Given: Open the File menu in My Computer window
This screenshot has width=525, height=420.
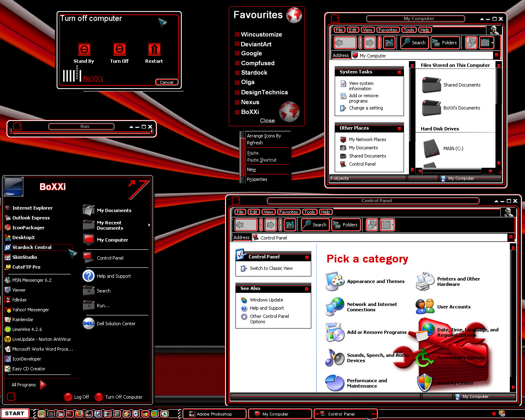Looking at the screenshot, I should coord(339,30).
